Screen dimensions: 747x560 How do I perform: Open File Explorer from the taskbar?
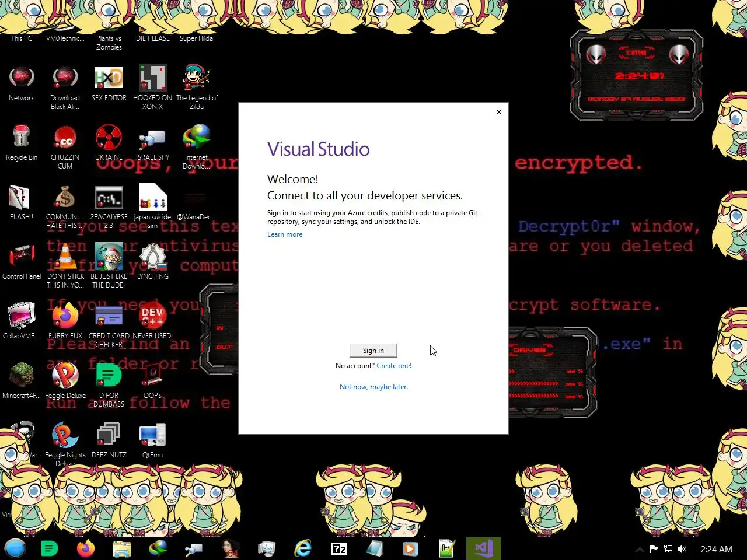(122, 548)
